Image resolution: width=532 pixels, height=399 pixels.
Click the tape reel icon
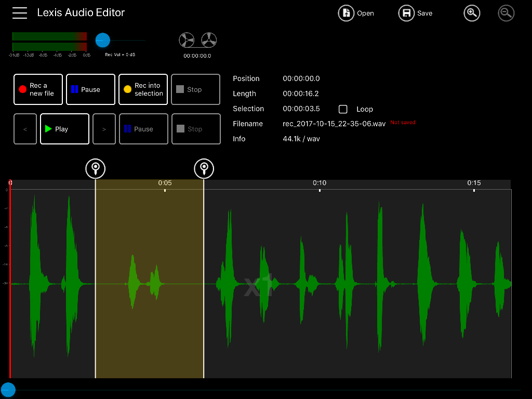pyautogui.click(x=198, y=40)
